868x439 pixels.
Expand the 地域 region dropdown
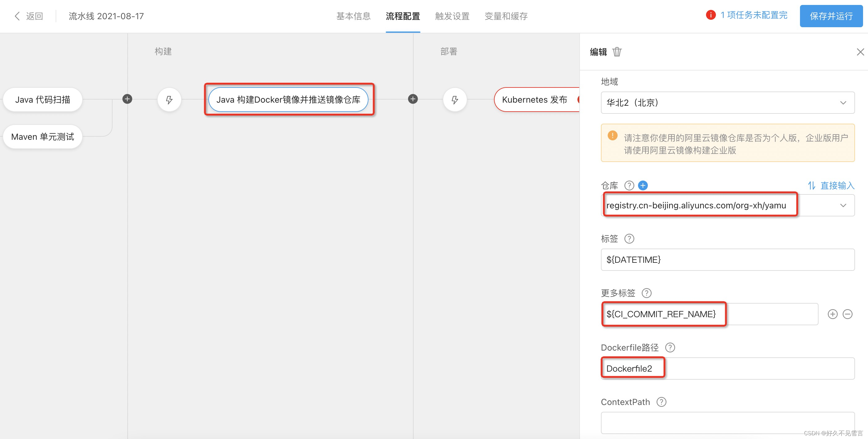(727, 102)
